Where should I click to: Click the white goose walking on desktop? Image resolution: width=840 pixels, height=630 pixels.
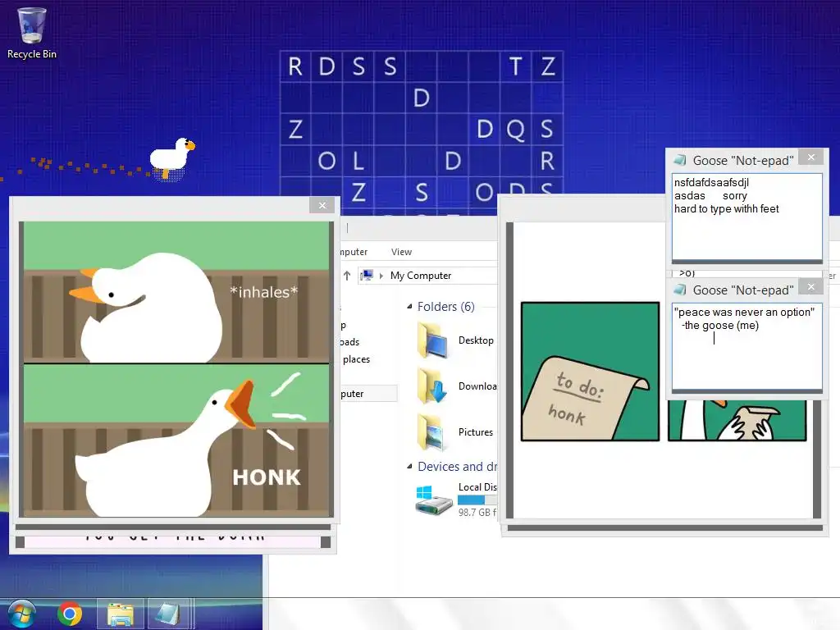[172, 158]
